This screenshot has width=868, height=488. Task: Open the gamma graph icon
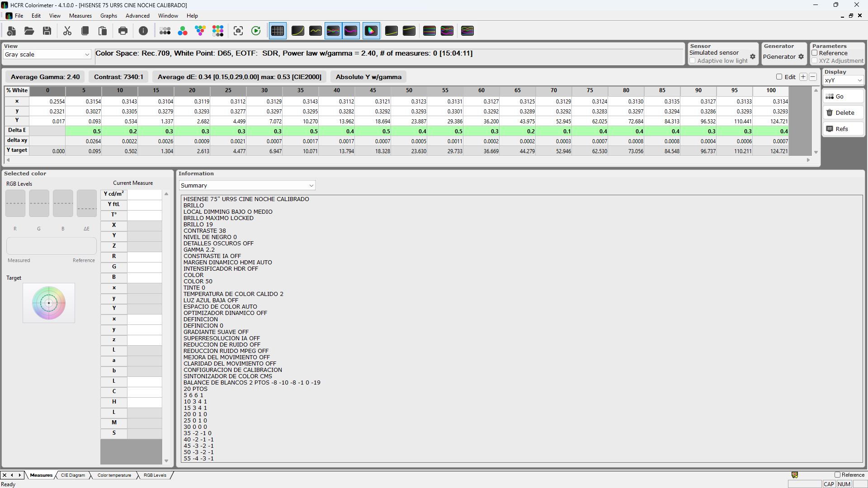click(316, 31)
